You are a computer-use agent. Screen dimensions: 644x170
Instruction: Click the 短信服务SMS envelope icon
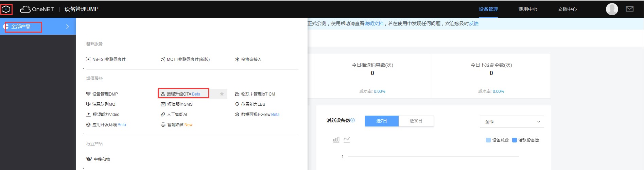(163, 104)
